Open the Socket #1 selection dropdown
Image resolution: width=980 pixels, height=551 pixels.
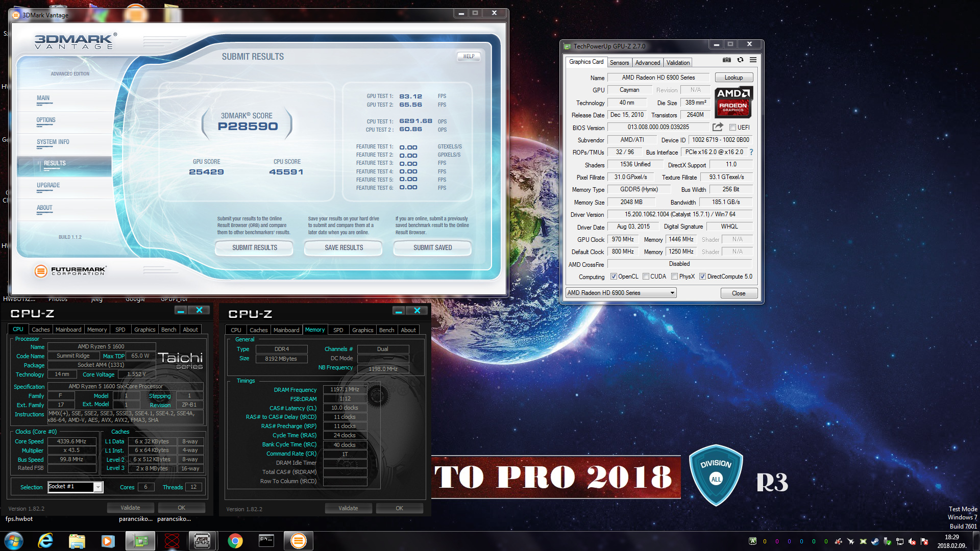pos(76,487)
